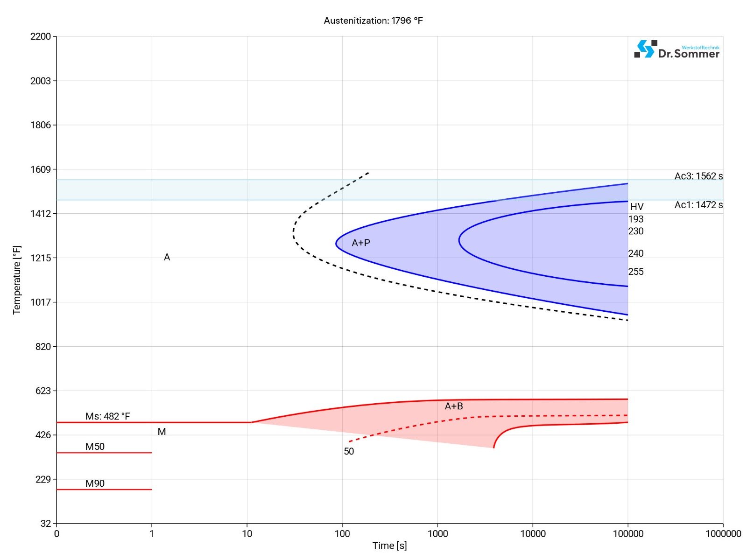Click the 1000000 tick on time axis
Viewport: 747px width, 560px height.
click(x=723, y=534)
